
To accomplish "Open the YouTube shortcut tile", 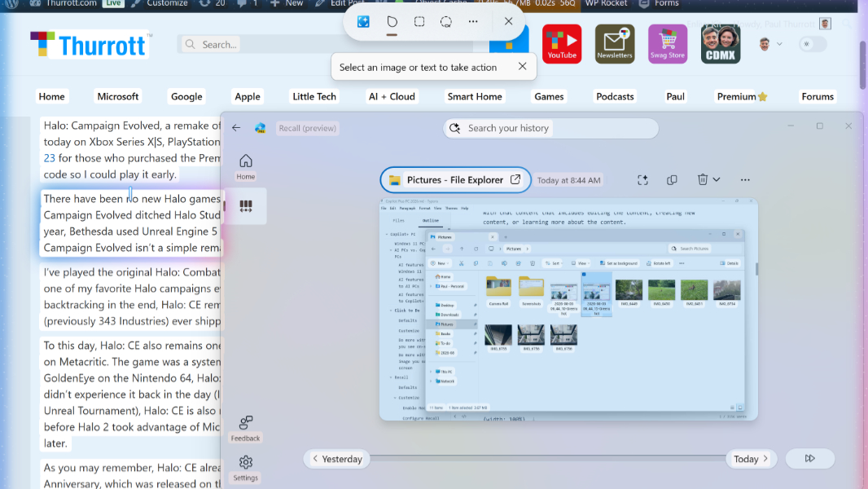I will pos(562,44).
